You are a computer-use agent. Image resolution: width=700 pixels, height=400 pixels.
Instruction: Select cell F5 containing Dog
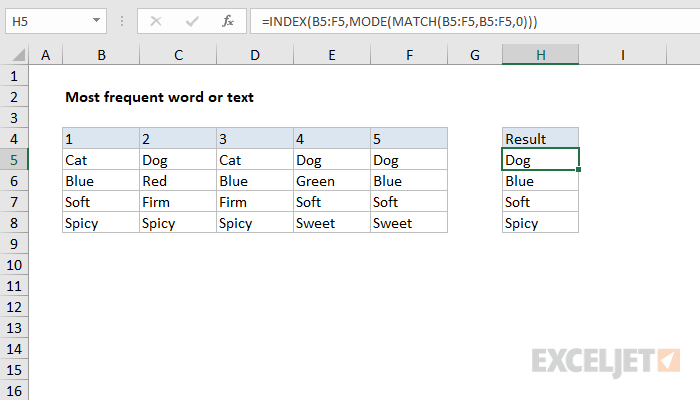pyautogui.click(x=409, y=160)
